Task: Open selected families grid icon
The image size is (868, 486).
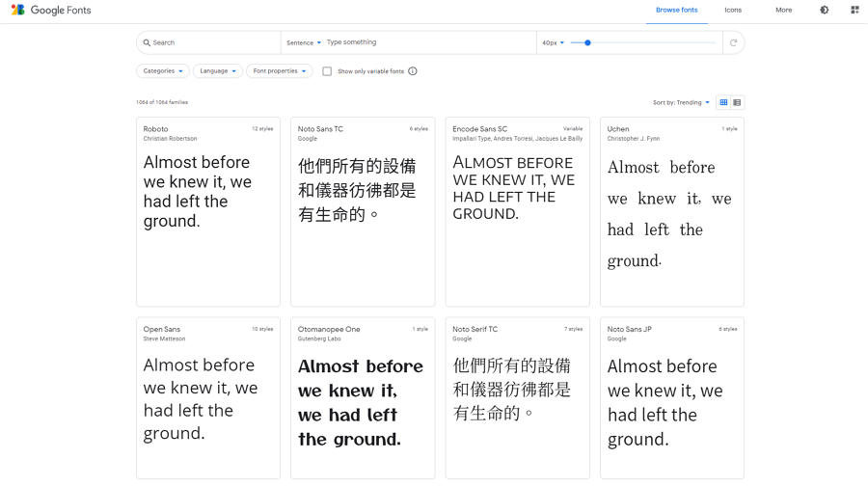Action: [854, 10]
